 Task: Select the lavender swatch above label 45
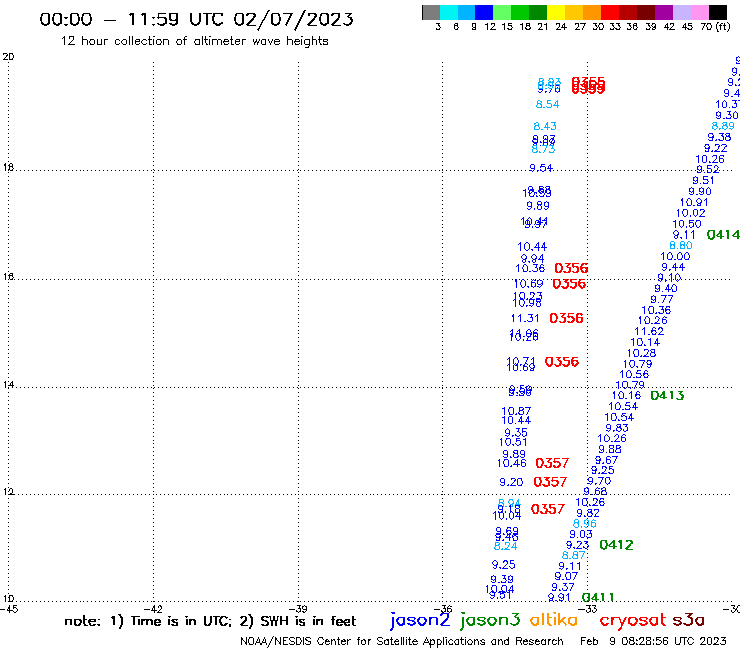[681, 12]
